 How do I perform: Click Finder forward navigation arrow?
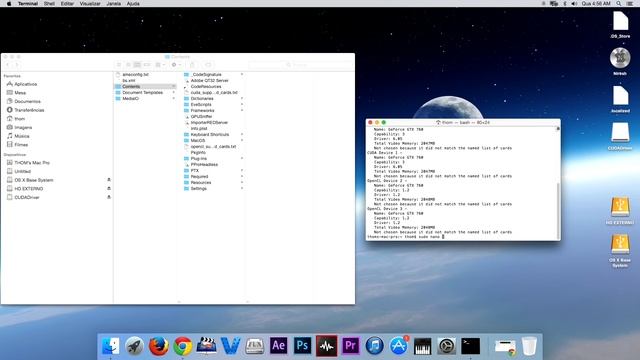(16, 65)
